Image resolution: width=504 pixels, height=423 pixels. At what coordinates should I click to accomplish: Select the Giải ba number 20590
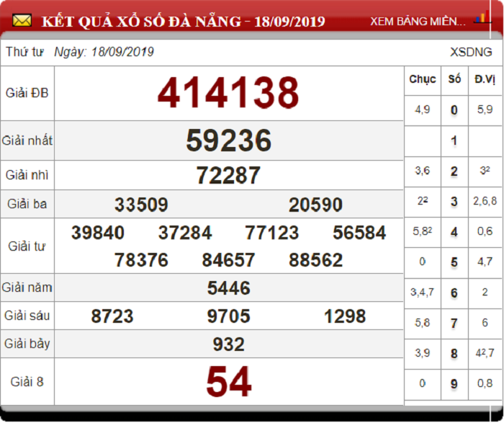pos(315,205)
